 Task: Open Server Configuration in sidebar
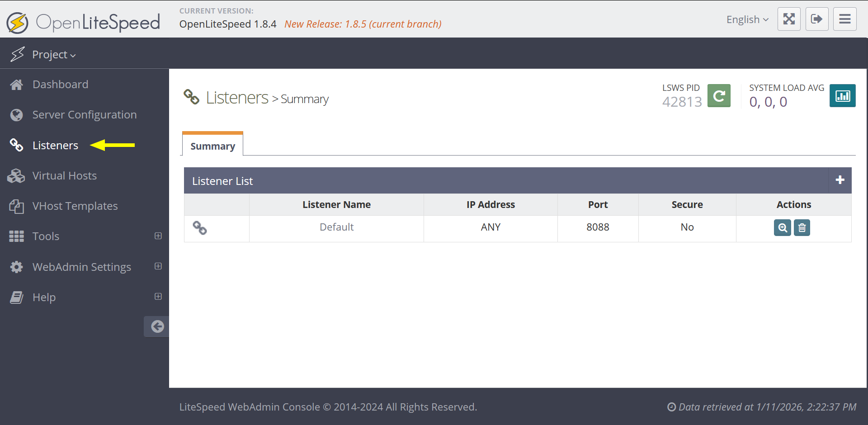[x=84, y=115]
